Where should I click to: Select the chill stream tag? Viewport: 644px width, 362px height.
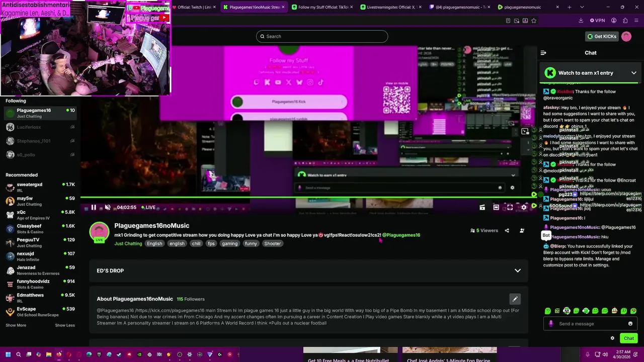coord(196,244)
